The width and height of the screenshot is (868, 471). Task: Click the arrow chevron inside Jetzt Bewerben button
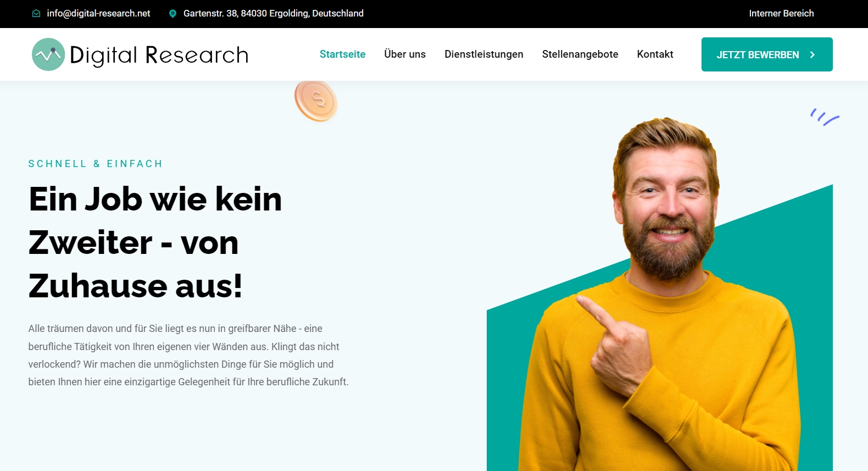pos(813,55)
